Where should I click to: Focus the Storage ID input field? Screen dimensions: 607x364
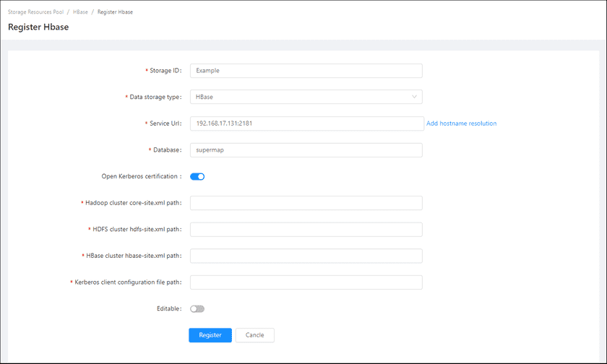click(x=306, y=71)
